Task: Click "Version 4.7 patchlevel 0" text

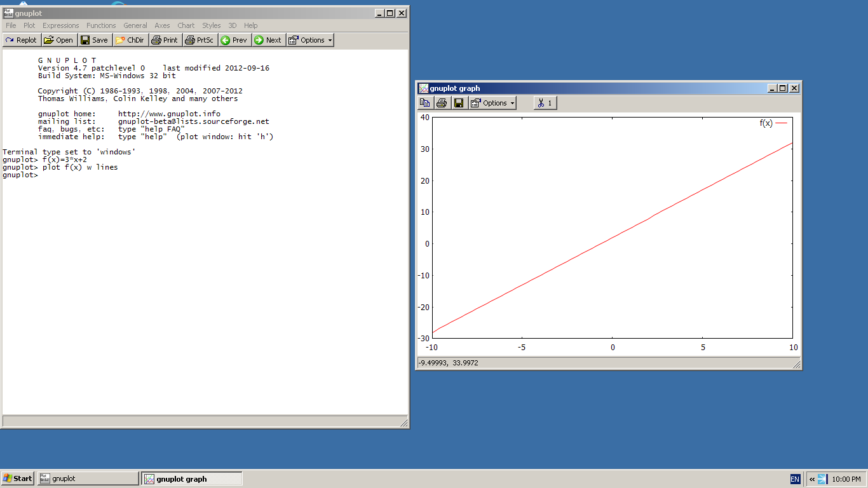Action: (x=92, y=68)
